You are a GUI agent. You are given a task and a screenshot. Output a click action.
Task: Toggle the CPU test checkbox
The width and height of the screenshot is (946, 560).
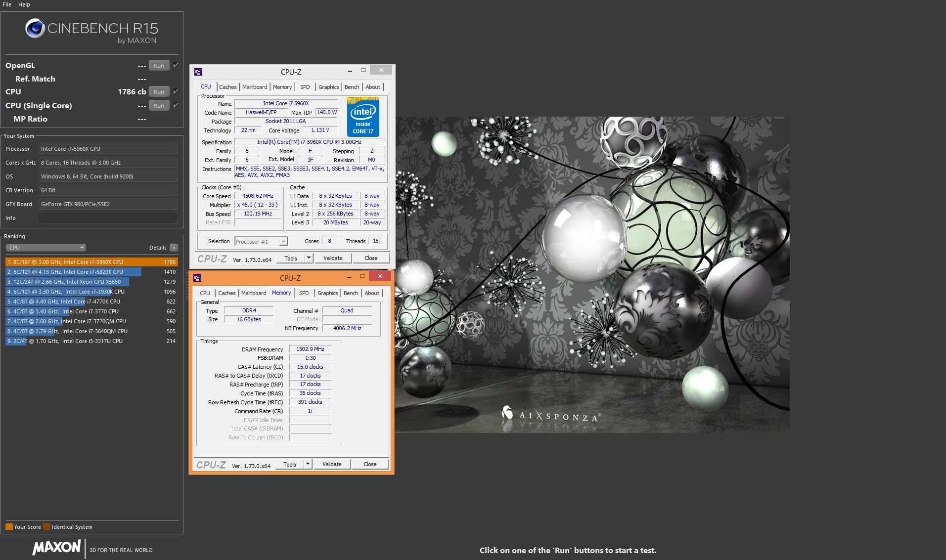point(176,91)
